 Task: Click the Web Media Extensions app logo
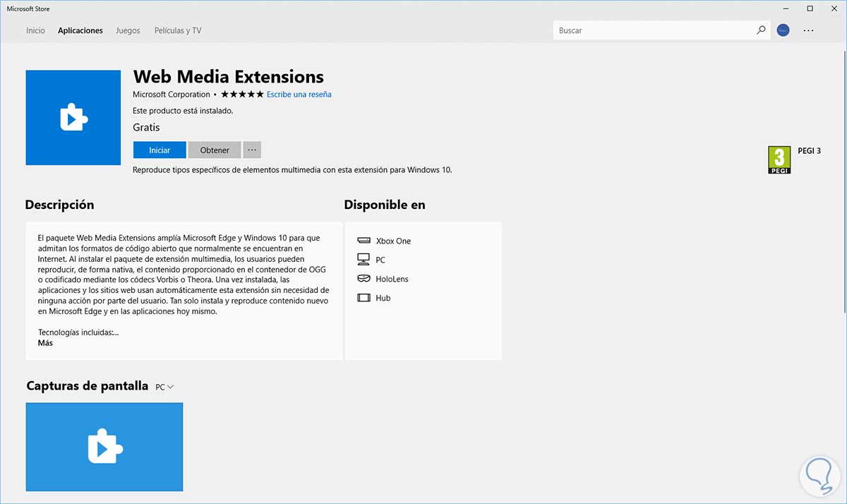[73, 118]
